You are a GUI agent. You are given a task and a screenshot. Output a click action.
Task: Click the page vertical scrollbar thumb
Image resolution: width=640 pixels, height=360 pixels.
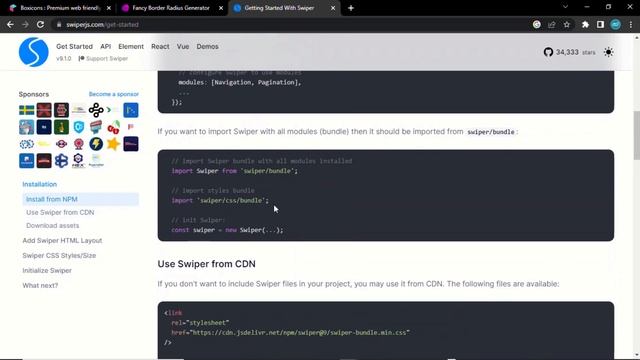click(636, 135)
